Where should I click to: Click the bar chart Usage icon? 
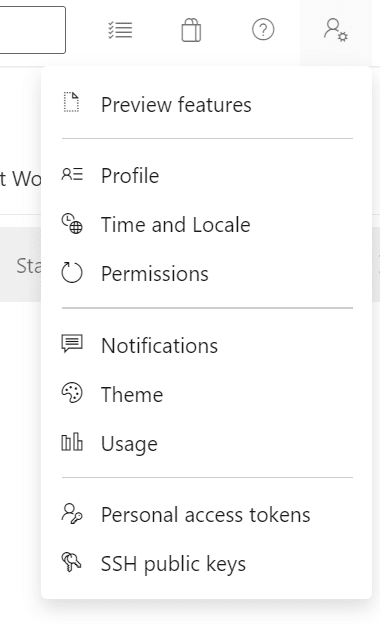72,442
